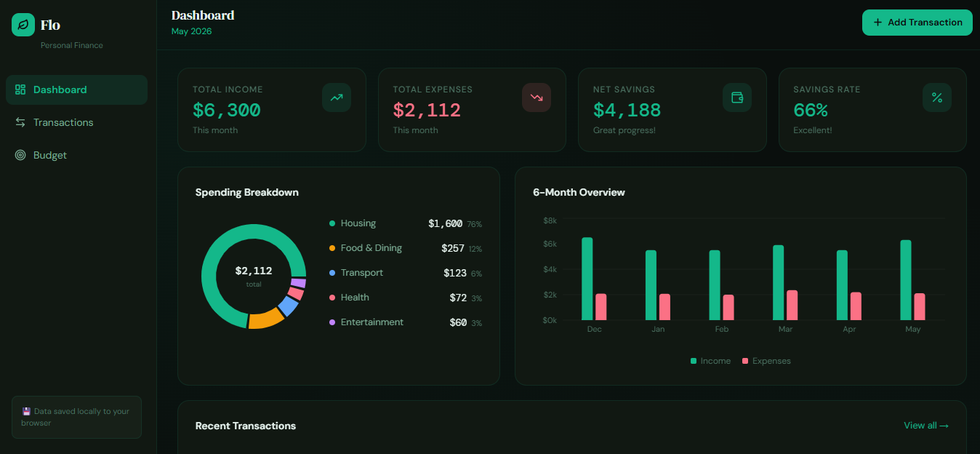
Task: Click the April income bar
Action: 842,285
